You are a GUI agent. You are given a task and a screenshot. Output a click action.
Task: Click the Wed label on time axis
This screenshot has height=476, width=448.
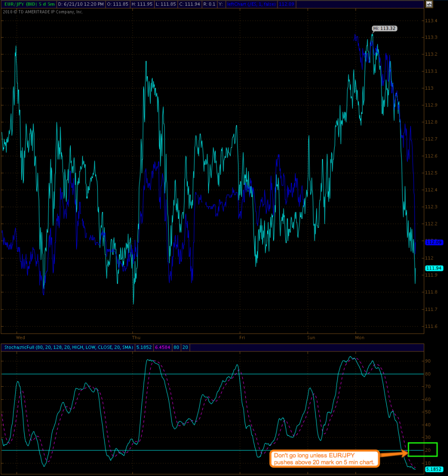pyautogui.click(x=20, y=337)
